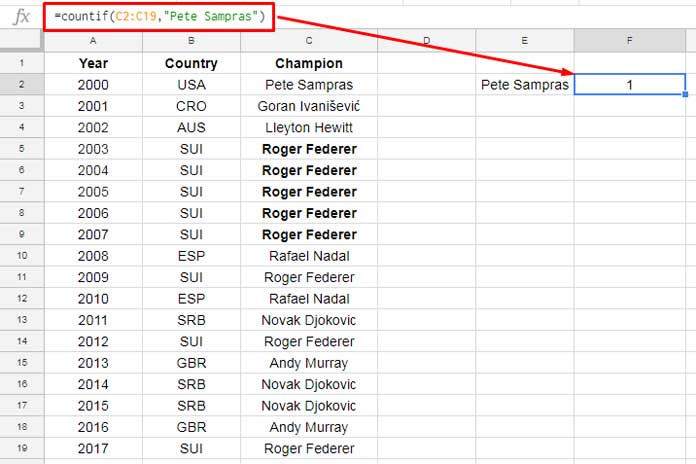Click the CRO country cell

click(191, 106)
